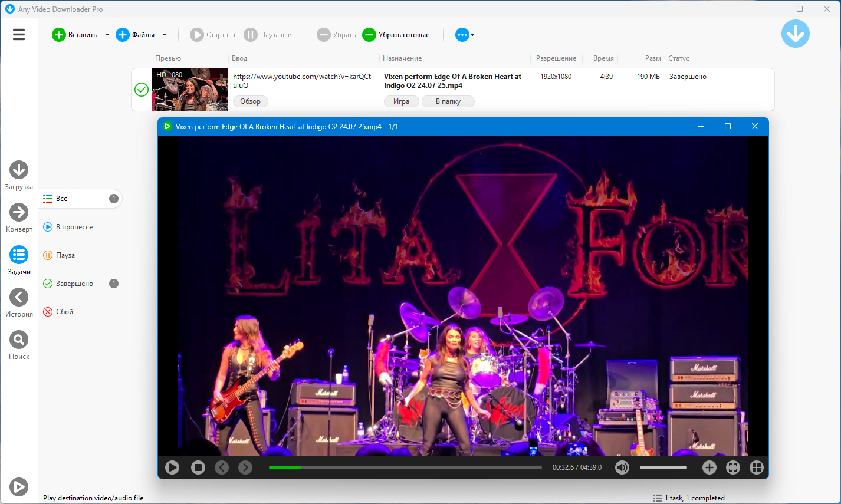Select the Завершено filter
Image resolution: width=841 pixels, height=504 pixels.
point(74,284)
